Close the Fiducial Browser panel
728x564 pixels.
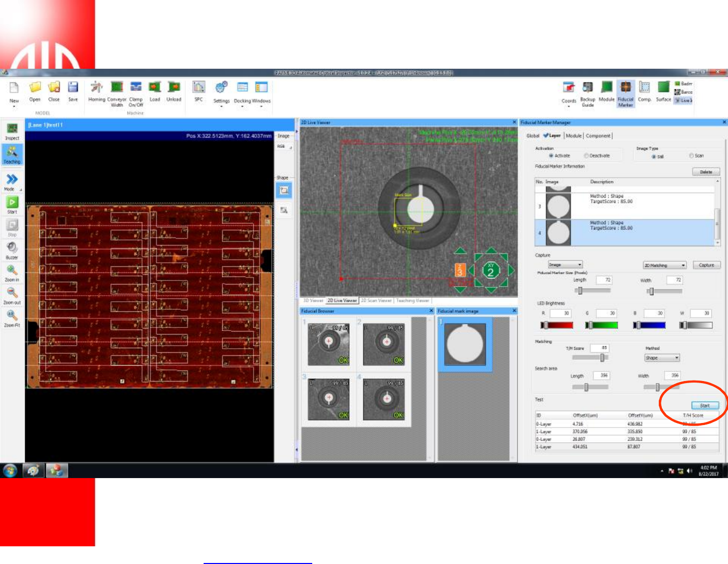(431, 311)
